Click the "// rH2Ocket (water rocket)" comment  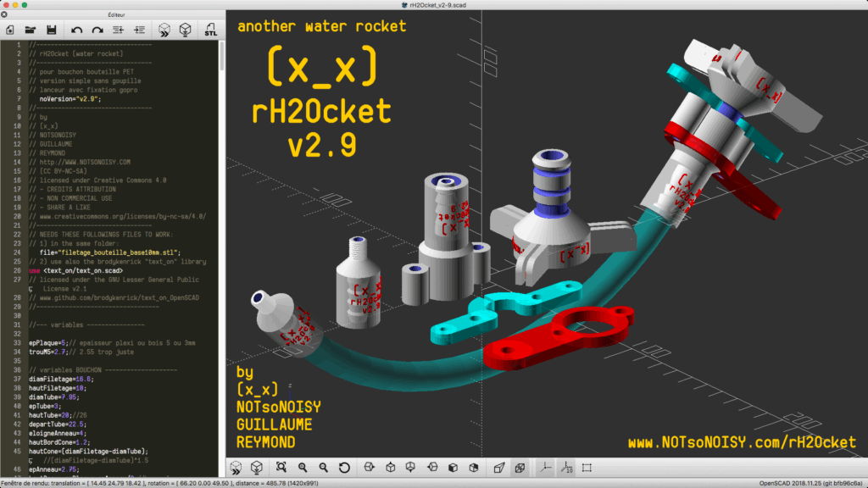[x=75, y=53]
